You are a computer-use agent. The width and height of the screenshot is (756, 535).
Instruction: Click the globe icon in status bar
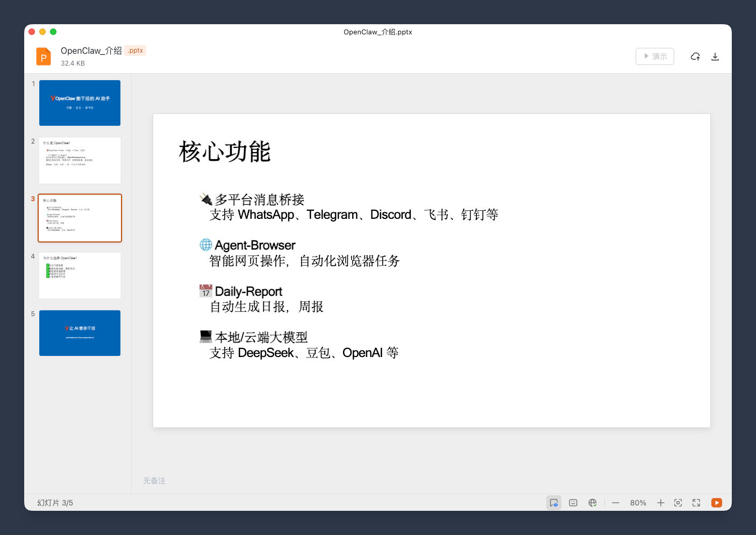tap(593, 503)
